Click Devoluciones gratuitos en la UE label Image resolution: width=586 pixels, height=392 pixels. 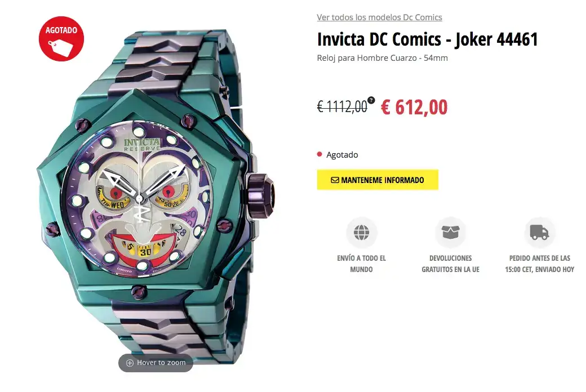click(450, 264)
